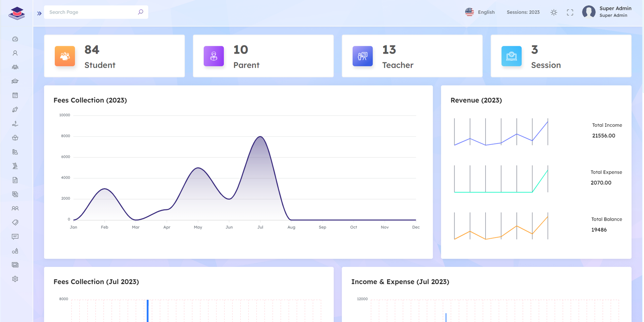
Task: Click the Aug label on chart axis
Action: pos(291,227)
